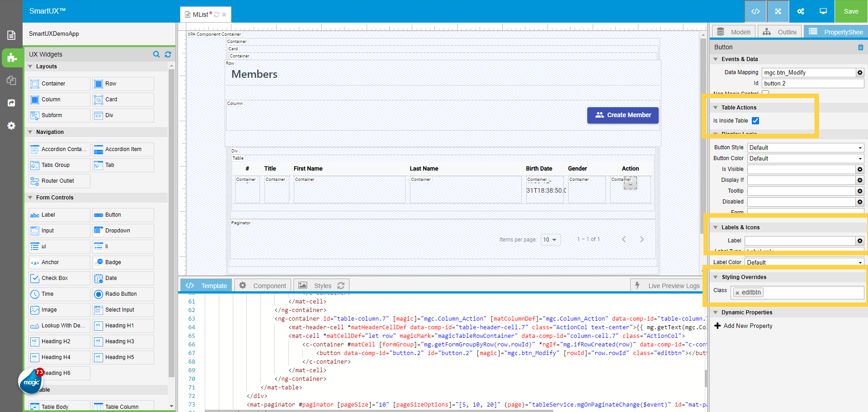Switch to the Component tab
868x412 pixels.
click(262, 285)
